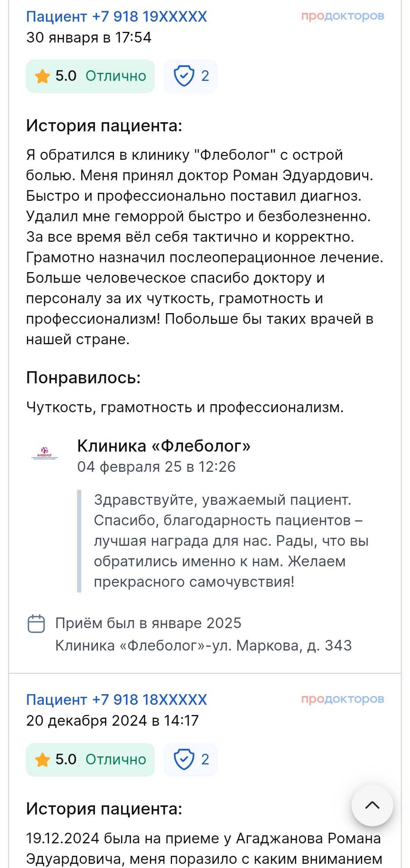Open the Клиника «Флеболог» logo thumbnail
Screen dimensions: 410x868
point(44,454)
